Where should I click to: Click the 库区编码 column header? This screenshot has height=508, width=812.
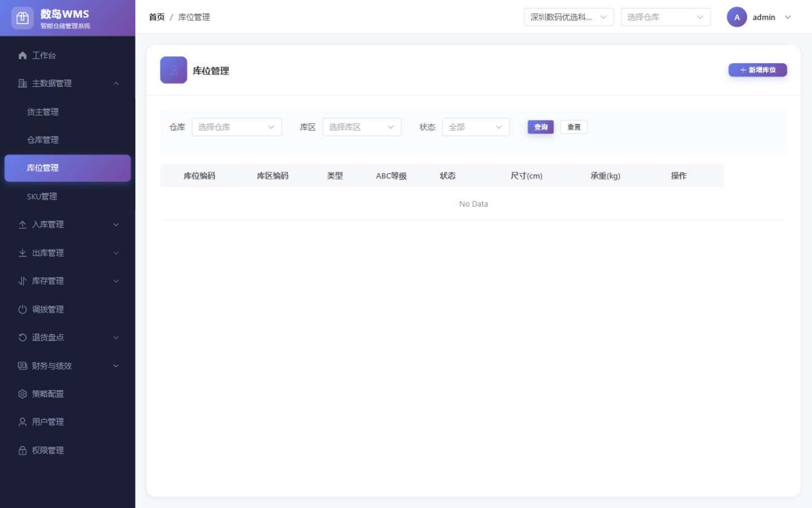click(272, 176)
